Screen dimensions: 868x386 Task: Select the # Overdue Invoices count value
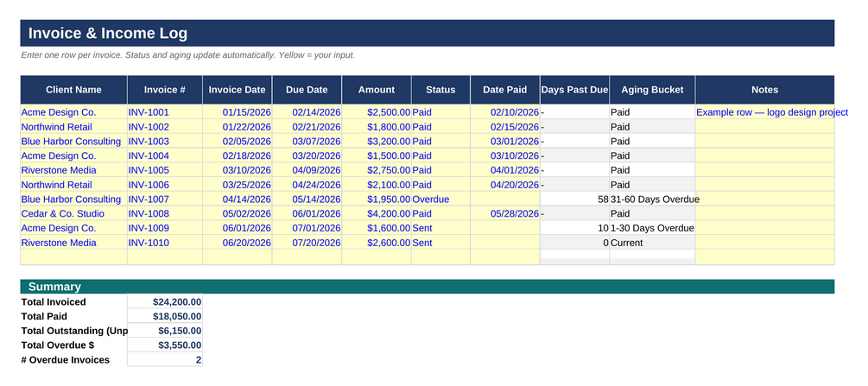pyautogui.click(x=164, y=360)
